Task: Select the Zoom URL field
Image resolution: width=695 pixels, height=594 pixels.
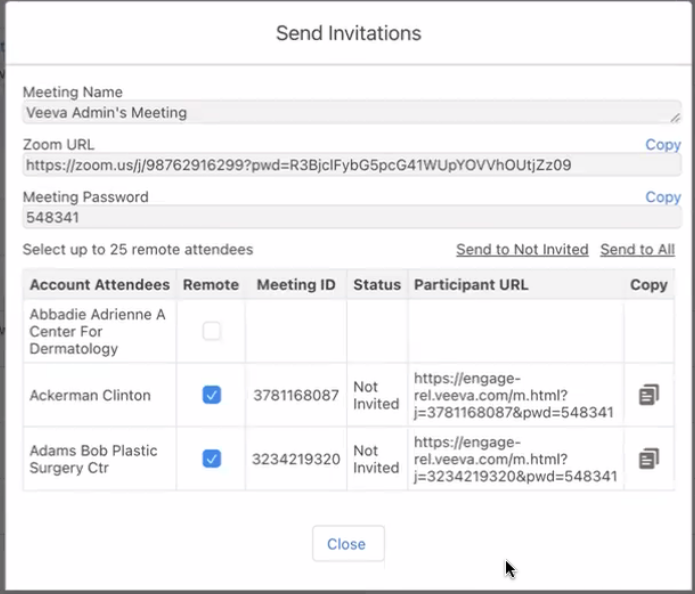Action: 340,165
